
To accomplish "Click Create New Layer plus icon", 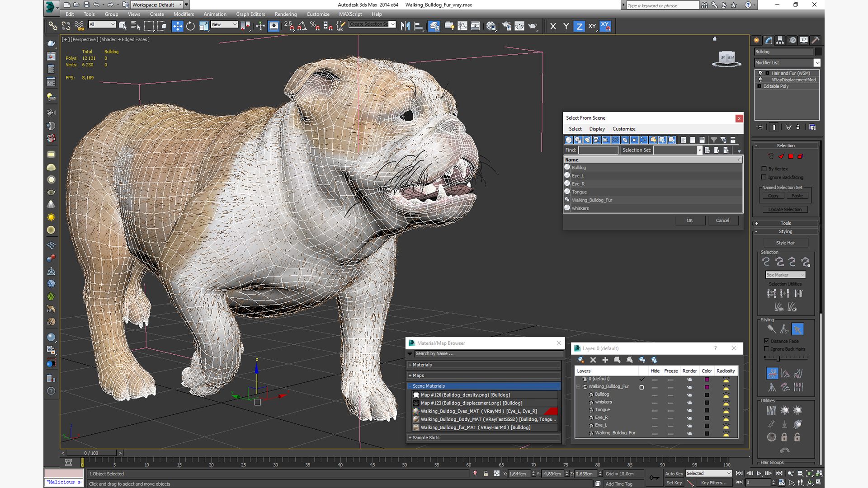I will coord(605,360).
